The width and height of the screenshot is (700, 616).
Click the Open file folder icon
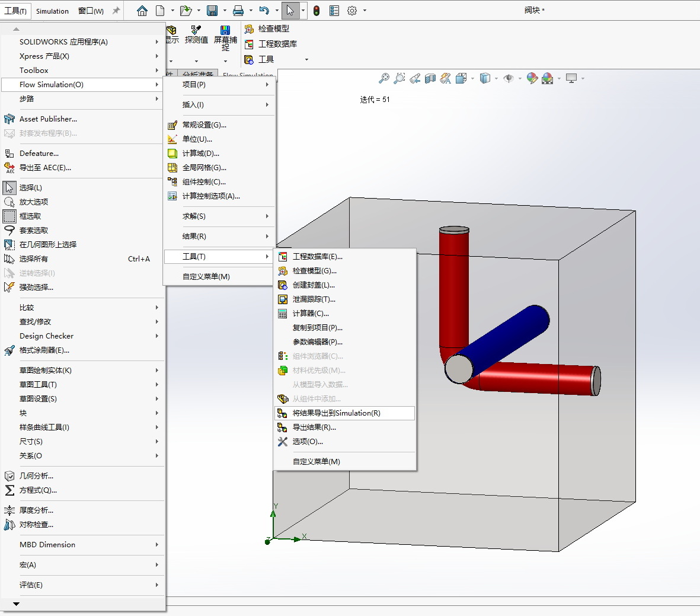[x=186, y=11]
